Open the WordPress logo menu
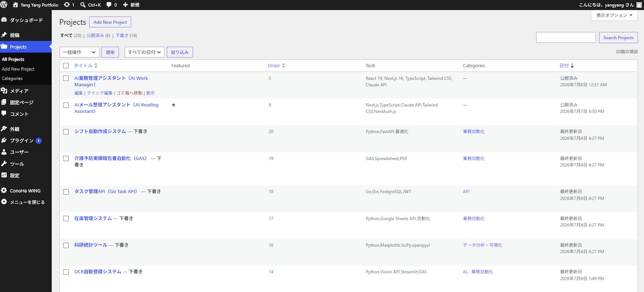644x292 pixels. (x=4, y=5)
